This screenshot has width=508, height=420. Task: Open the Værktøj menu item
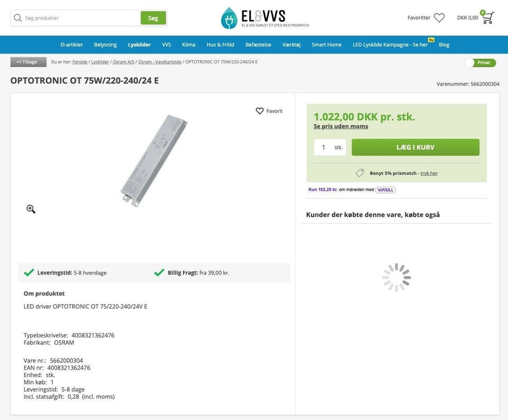click(291, 44)
